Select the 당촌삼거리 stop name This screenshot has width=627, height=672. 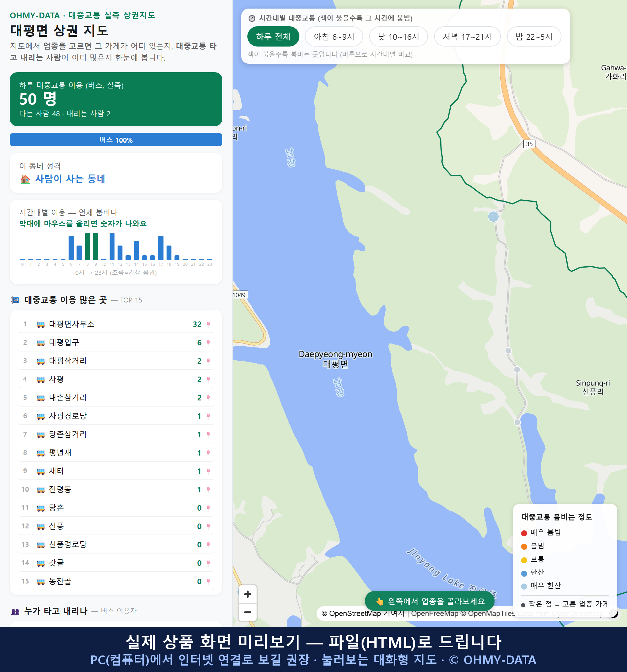pyautogui.click(x=68, y=434)
